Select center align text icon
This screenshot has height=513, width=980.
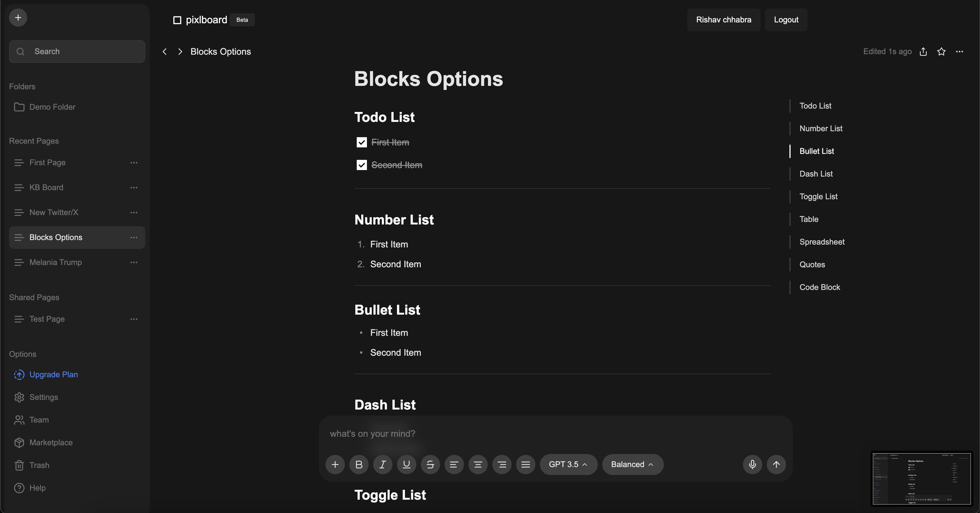[478, 464]
